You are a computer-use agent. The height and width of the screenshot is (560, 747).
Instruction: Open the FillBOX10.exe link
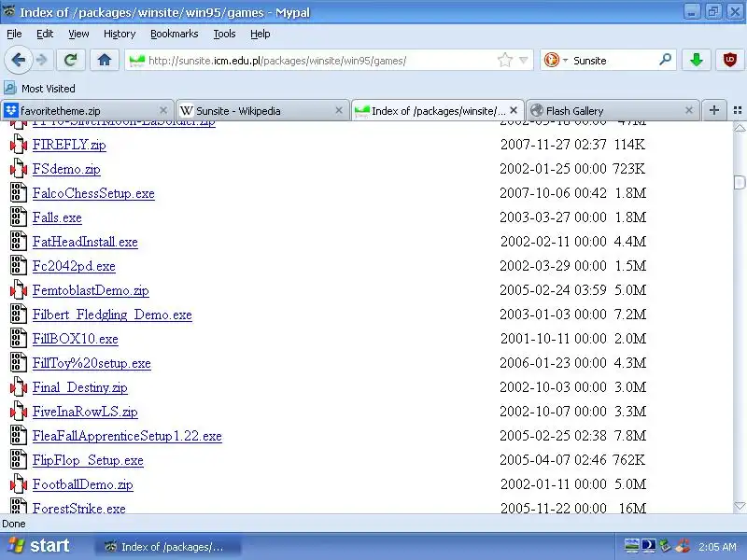tap(76, 339)
